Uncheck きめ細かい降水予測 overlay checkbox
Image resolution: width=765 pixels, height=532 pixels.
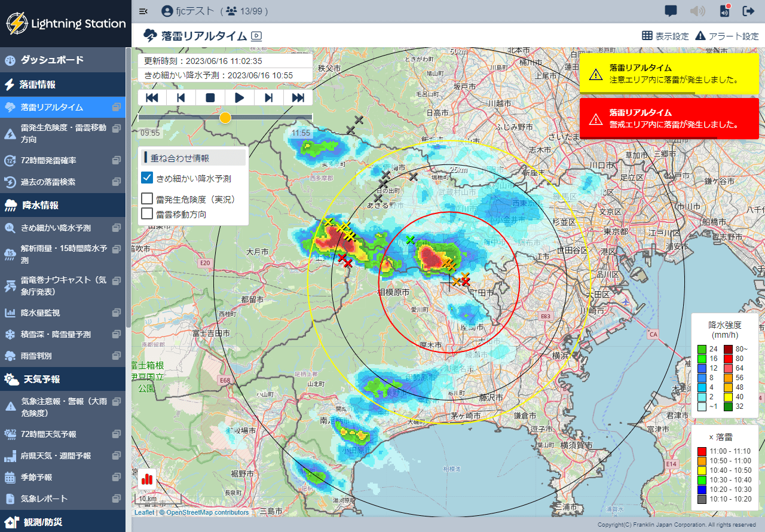click(147, 178)
